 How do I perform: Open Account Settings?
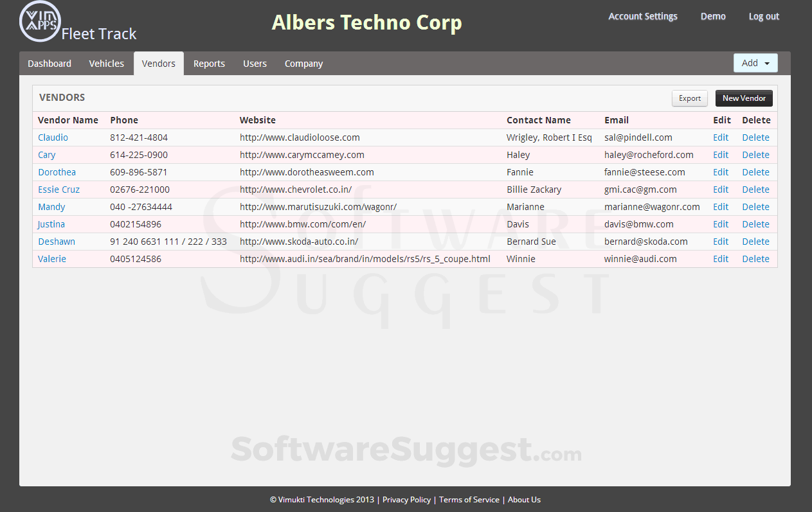(643, 17)
